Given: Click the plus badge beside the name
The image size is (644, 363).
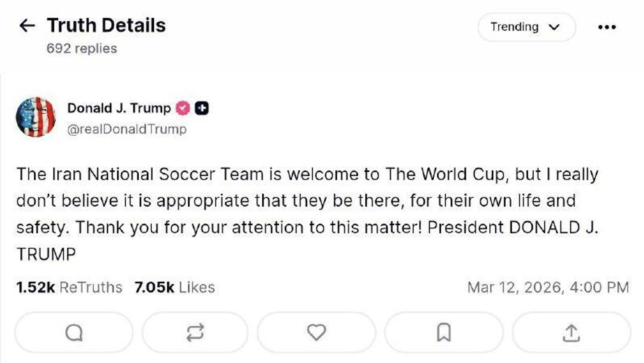Looking at the screenshot, I should point(202,108).
